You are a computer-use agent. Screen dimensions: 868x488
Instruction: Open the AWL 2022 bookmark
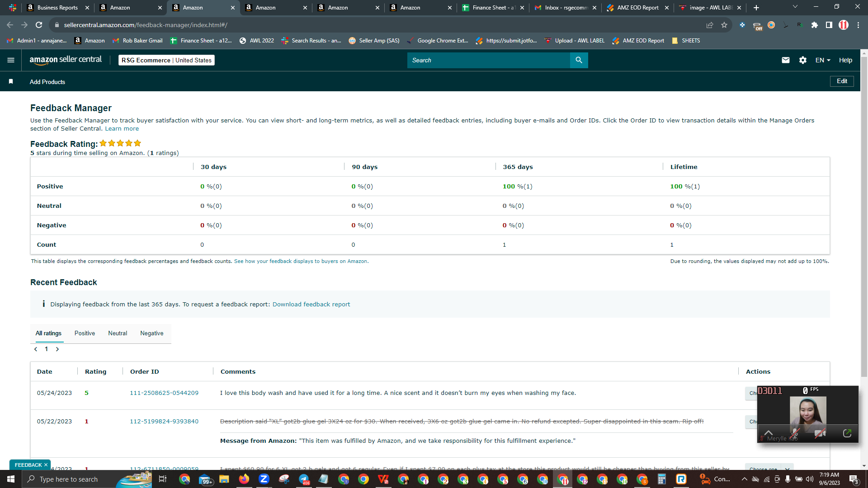tap(256, 41)
